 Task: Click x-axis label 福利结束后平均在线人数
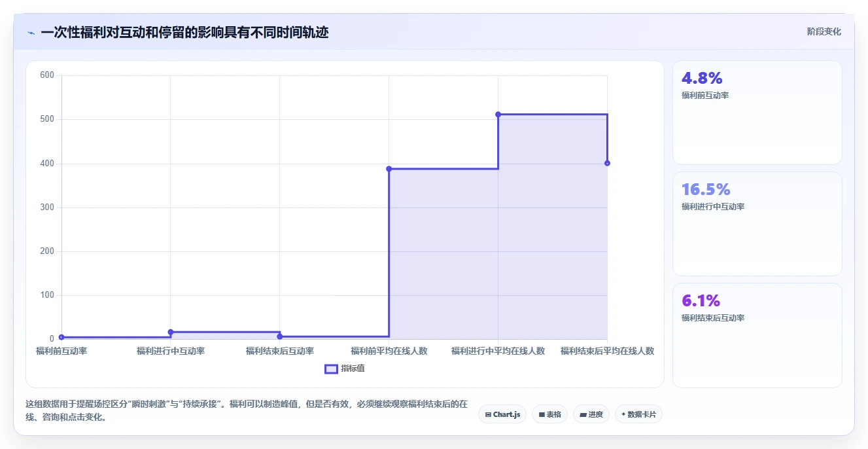click(x=607, y=351)
